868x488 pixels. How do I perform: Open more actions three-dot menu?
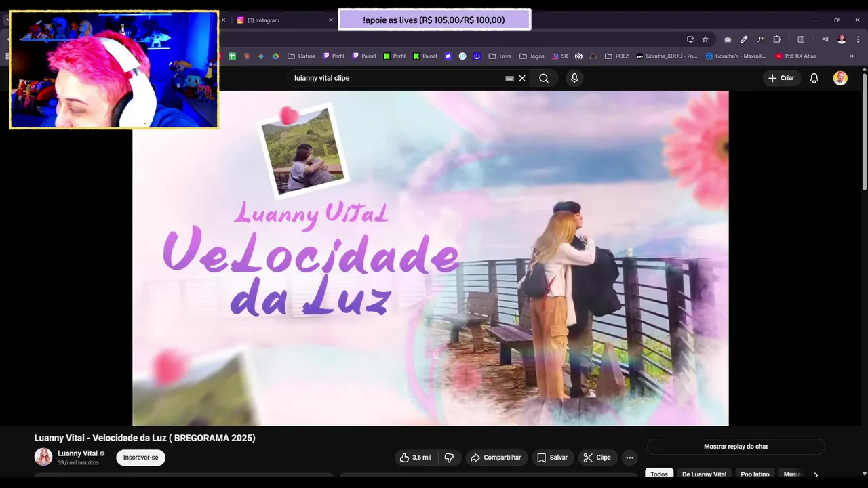(630, 457)
